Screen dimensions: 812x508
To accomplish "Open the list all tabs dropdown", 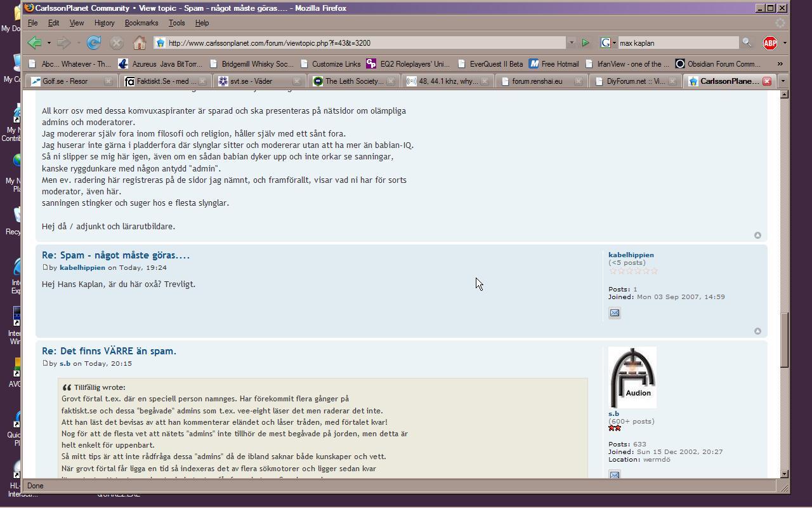I will [x=783, y=81].
